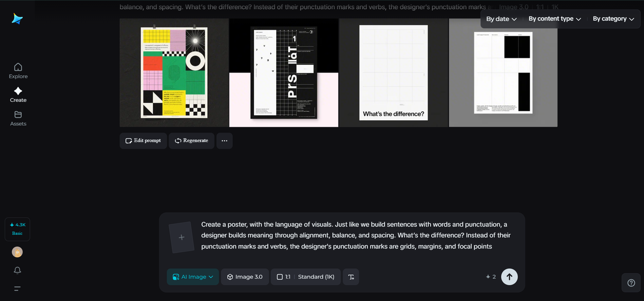Open the help question mark icon
644x301 pixels.
click(631, 283)
